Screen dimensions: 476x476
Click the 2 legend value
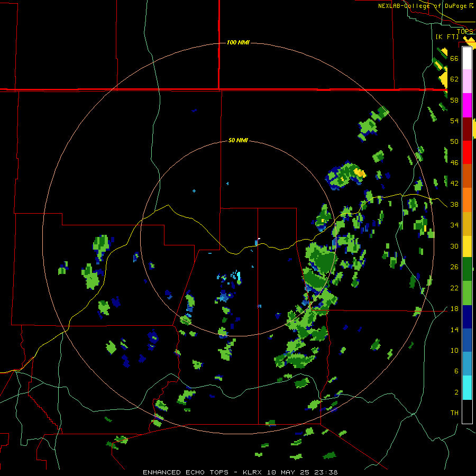click(x=456, y=392)
